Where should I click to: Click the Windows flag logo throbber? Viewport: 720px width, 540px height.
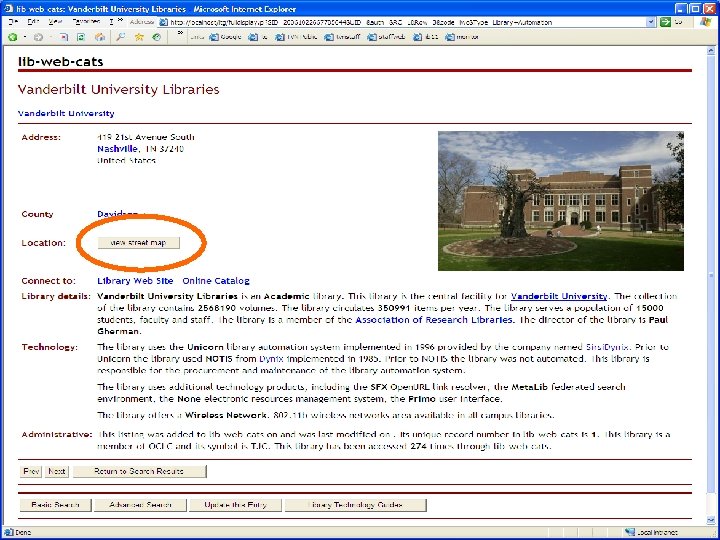click(705, 22)
